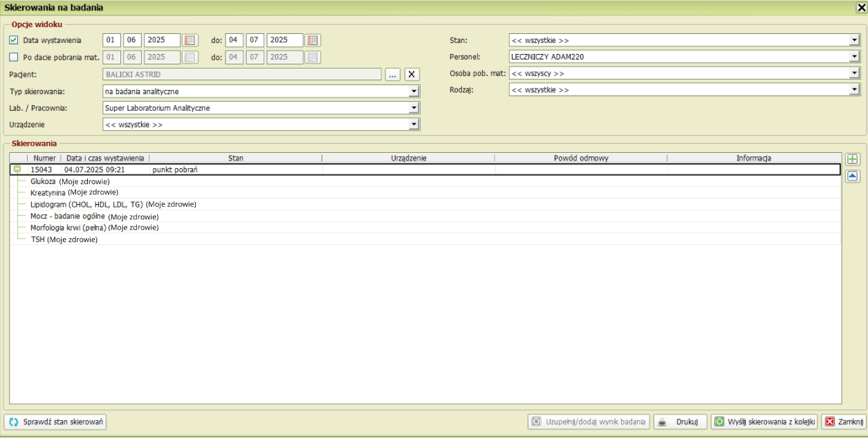
Task: Collapse referral 15043 tree node
Action: [x=17, y=169]
